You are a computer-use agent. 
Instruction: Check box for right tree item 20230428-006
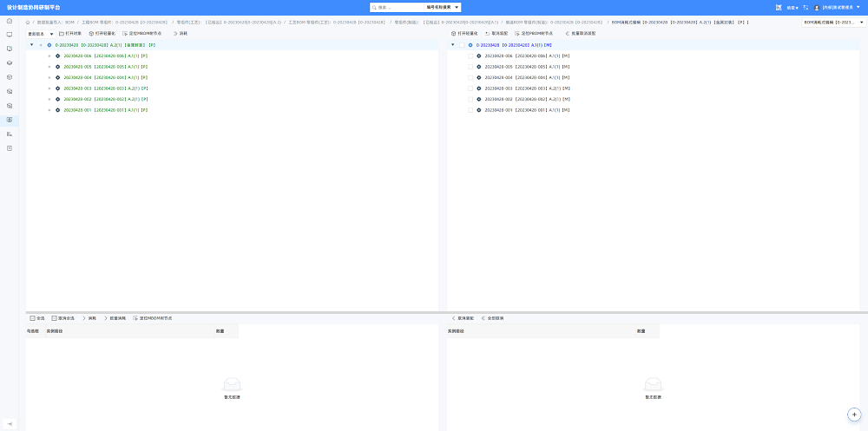[x=470, y=56]
